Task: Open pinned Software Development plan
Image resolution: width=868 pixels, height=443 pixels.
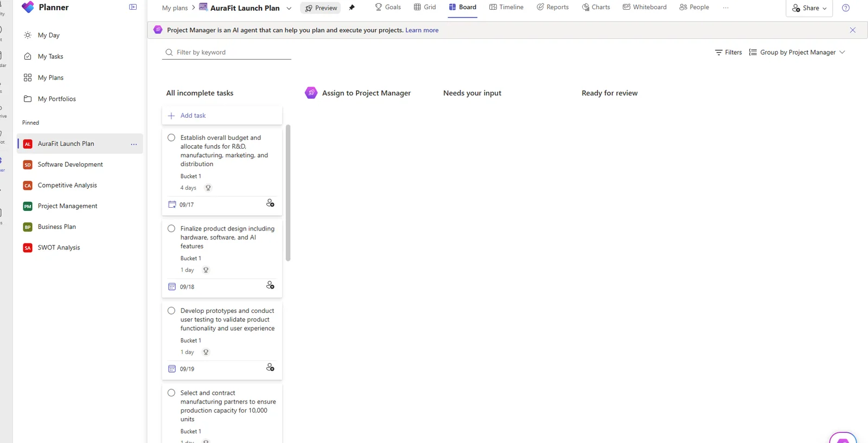Action: 70,164
